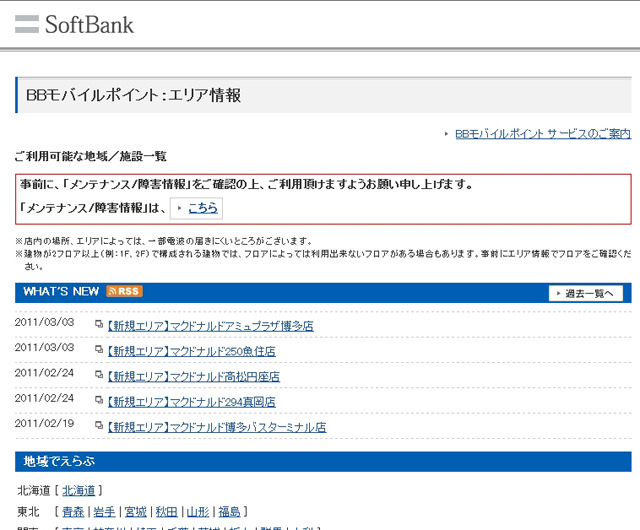Open マクドナルド博多バスターミナル店 news link

[217, 427]
